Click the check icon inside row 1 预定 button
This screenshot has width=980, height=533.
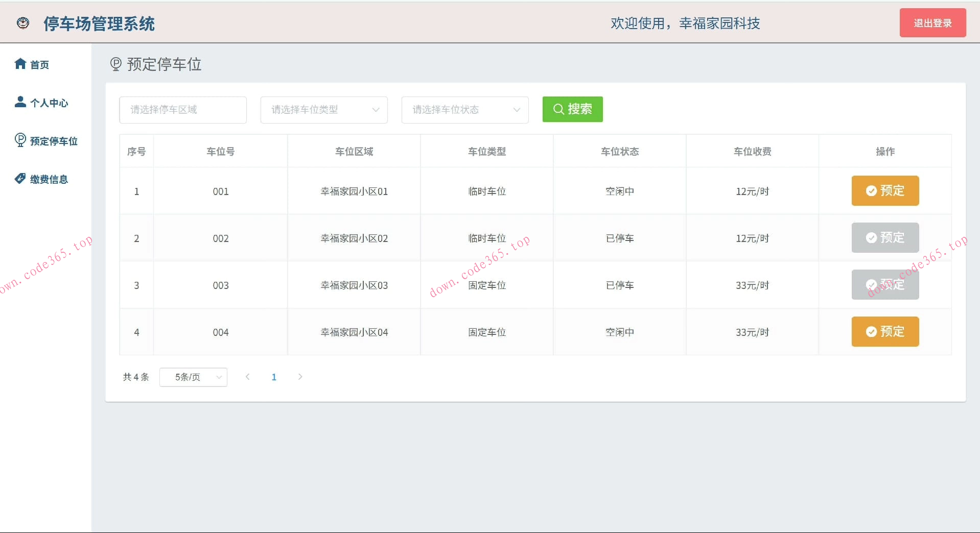point(872,190)
